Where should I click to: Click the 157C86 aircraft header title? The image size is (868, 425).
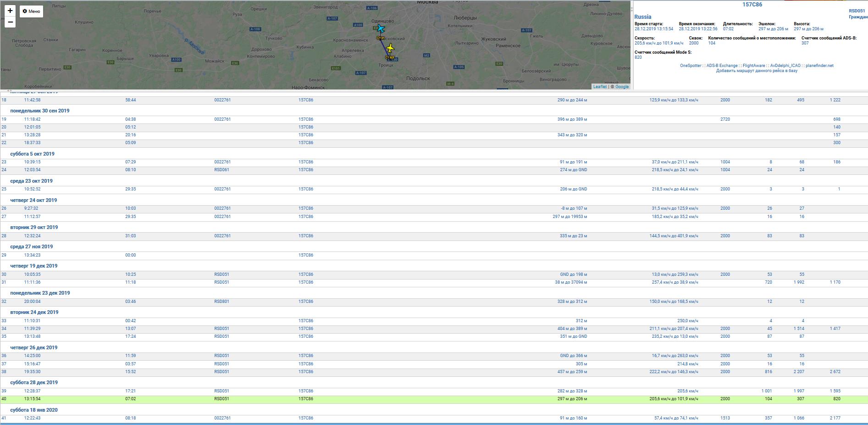[752, 5]
